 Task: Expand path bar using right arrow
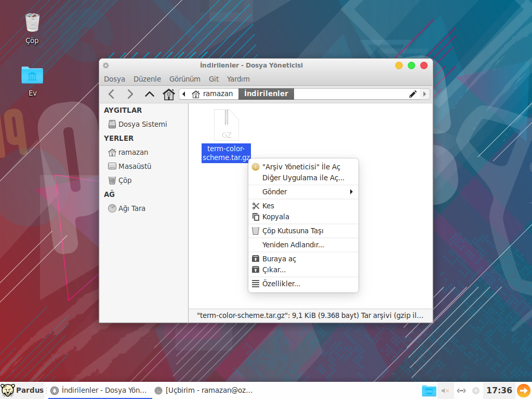tap(424, 94)
